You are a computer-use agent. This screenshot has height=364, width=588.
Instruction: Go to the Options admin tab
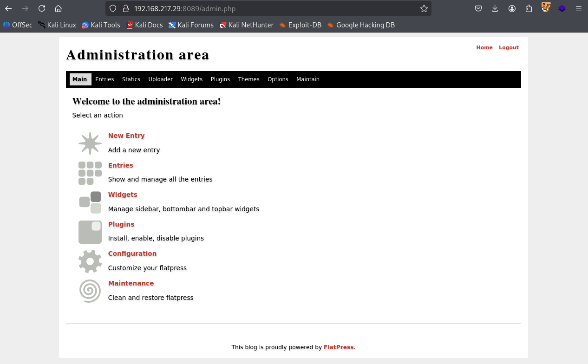coord(278,79)
